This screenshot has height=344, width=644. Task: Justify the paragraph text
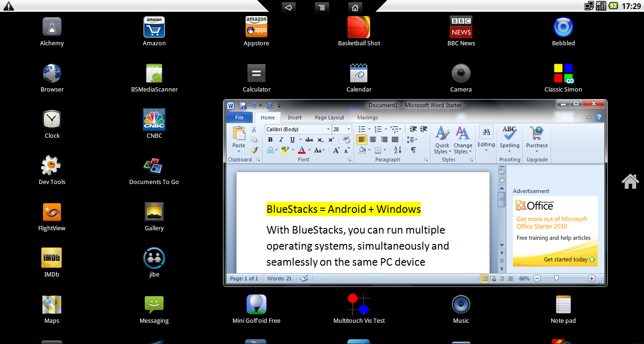click(x=395, y=140)
